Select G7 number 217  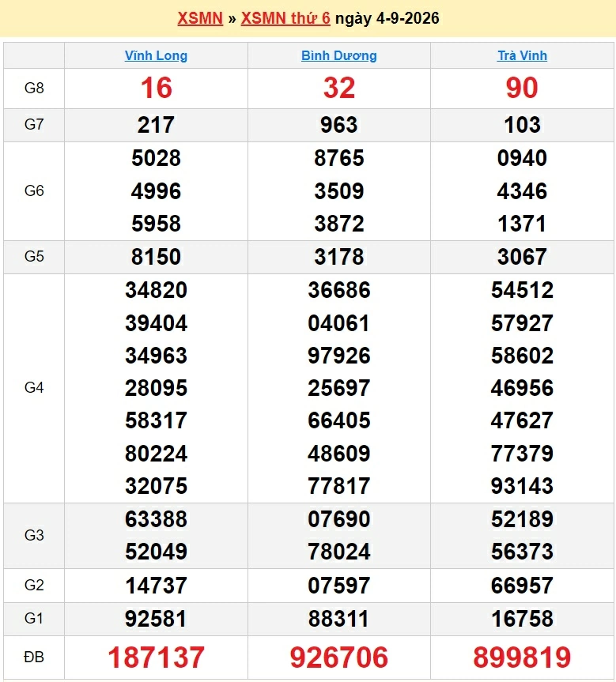(x=157, y=125)
